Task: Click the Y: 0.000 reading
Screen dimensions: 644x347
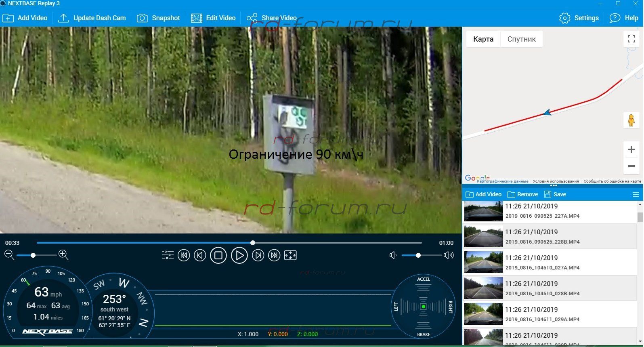Action: tap(278, 334)
